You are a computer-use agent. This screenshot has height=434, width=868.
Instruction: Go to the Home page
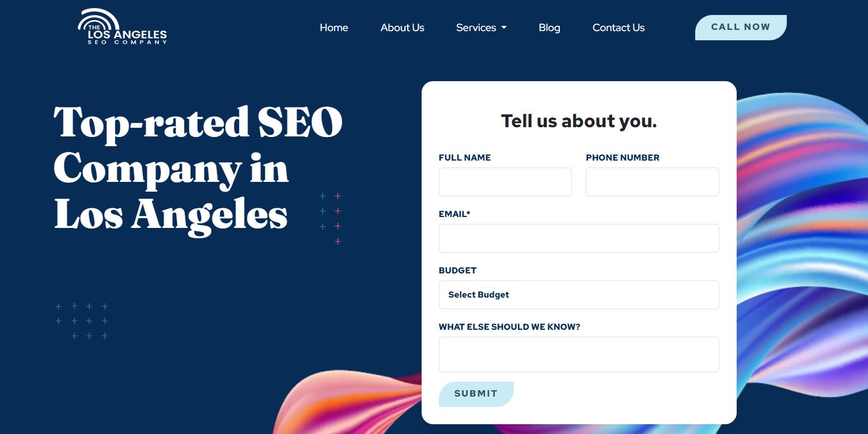334,28
